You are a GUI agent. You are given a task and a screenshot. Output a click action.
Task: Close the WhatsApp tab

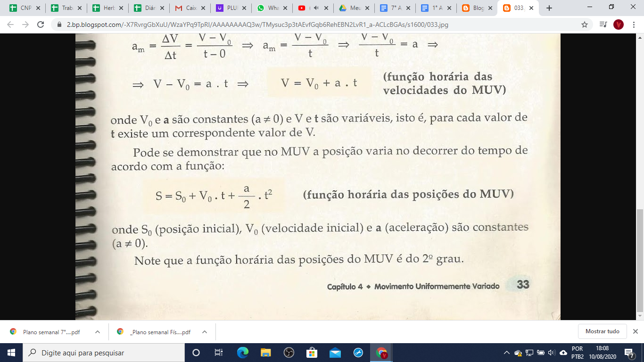pyautogui.click(x=284, y=8)
